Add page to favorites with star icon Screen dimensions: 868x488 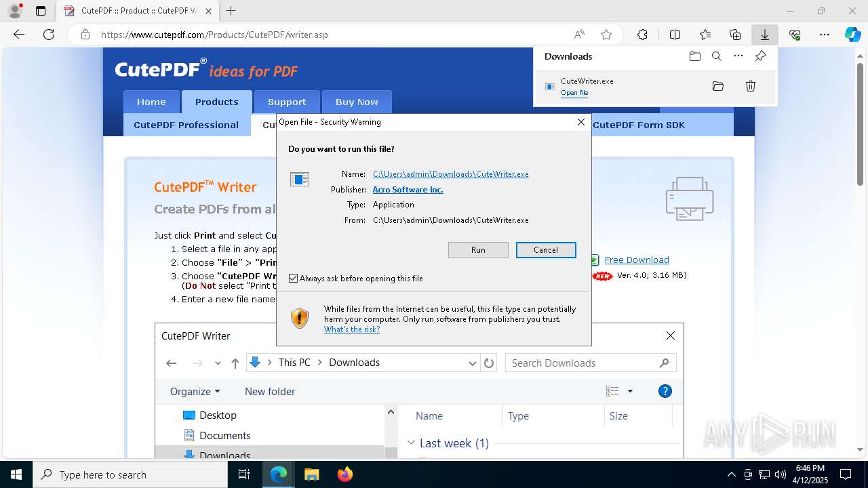coord(606,35)
